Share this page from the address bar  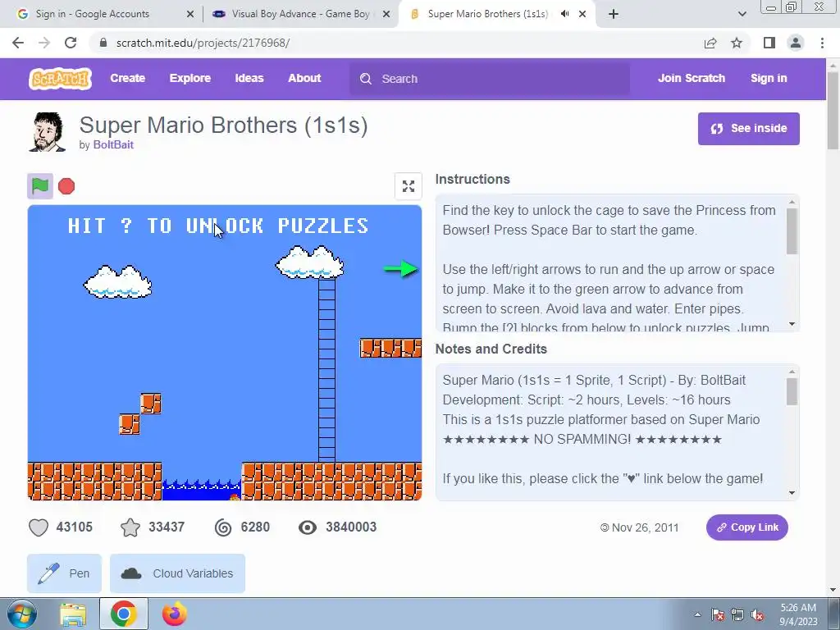710,43
